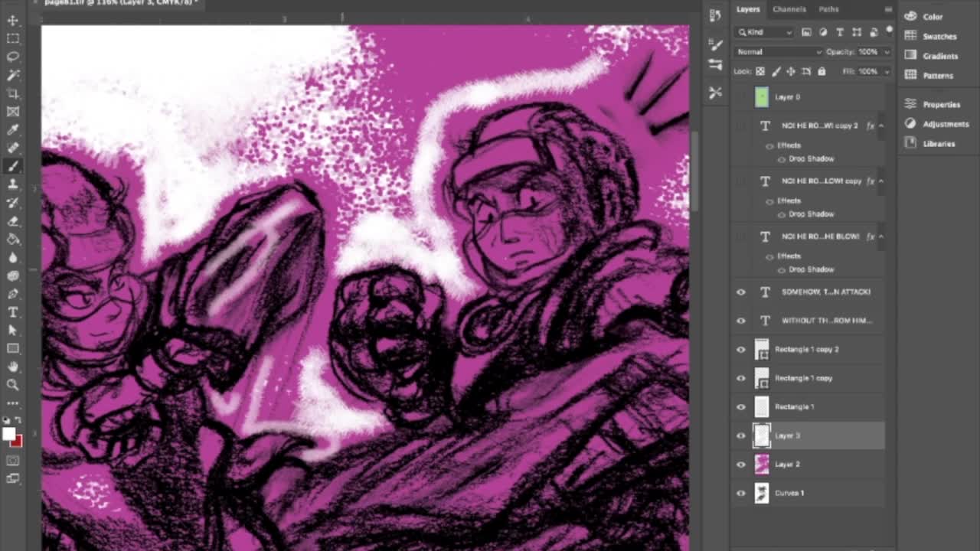The image size is (980, 551).
Task: Change the screen mode
Action: tap(13, 479)
